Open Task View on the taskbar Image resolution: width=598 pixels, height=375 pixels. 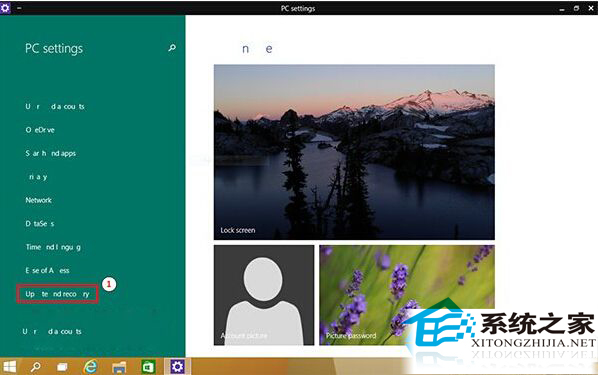(x=62, y=367)
